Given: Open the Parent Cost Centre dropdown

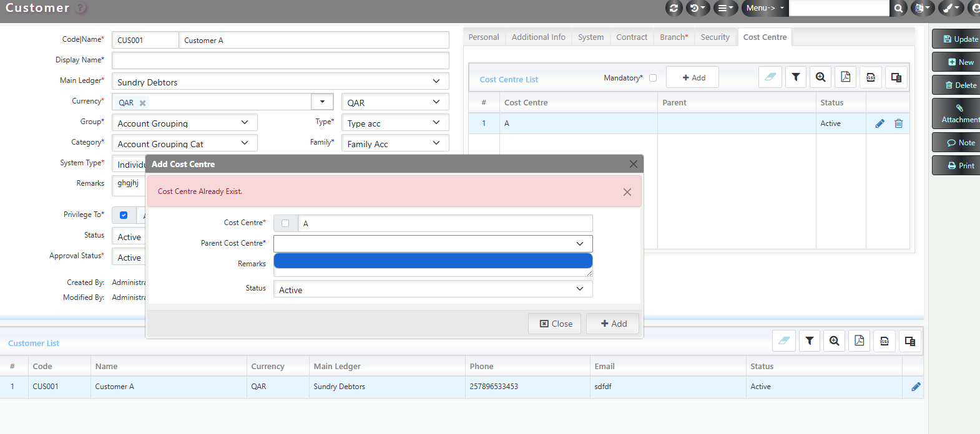Looking at the screenshot, I should tap(433, 244).
